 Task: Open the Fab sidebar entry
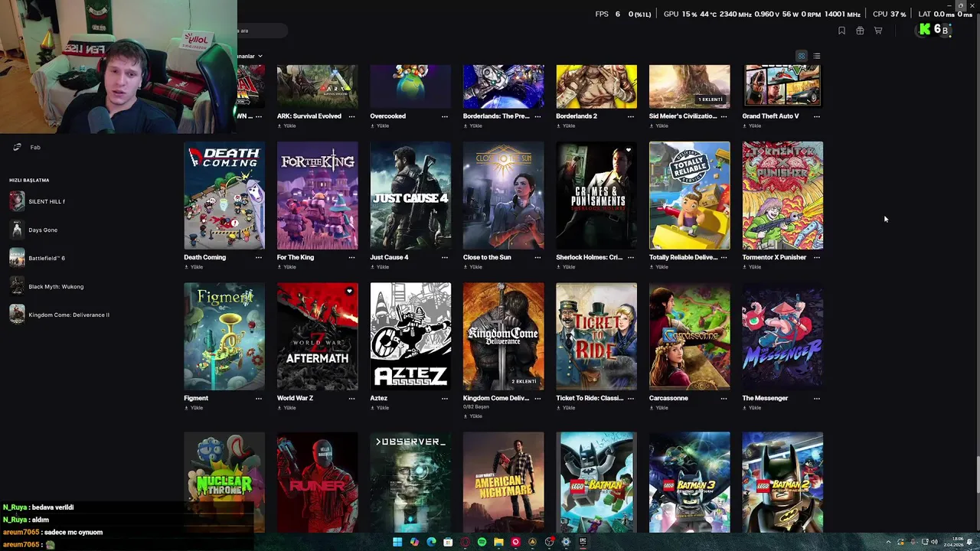click(x=26, y=147)
